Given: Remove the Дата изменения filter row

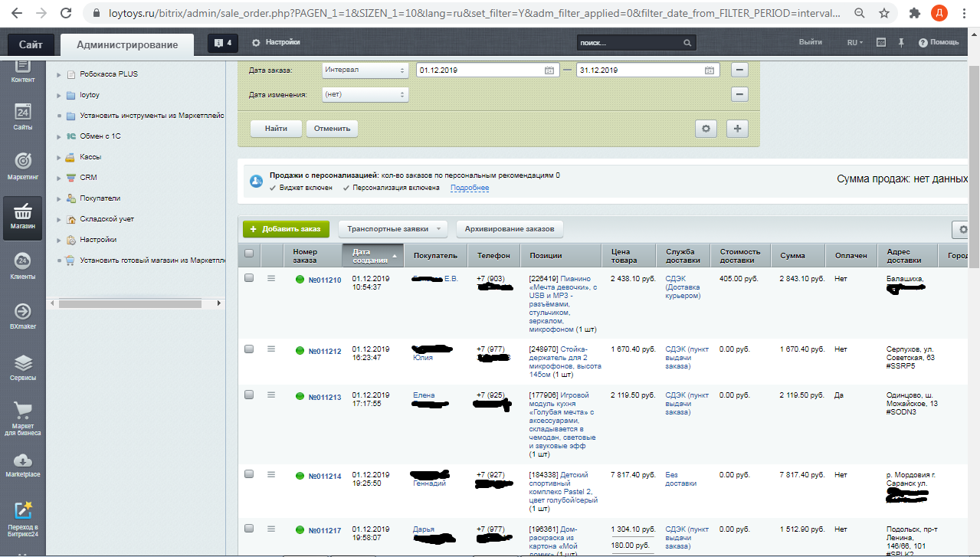Looking at the screenshot, I should (x=739, y=95).
